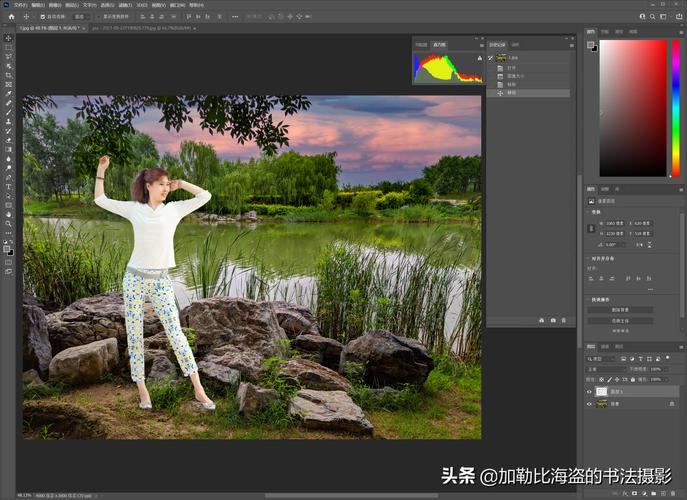Viewport: 687px width, 500px height.
Task: Select the Rectangular Marquee tool
Action: click(x=8, y=47)
